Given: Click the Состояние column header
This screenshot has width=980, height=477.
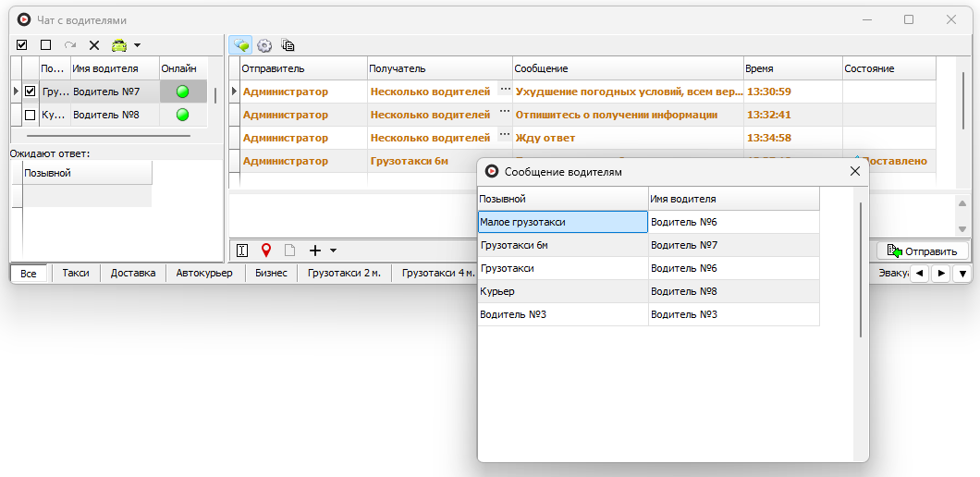Looking at the screenshot, I should tap(888, 68).
